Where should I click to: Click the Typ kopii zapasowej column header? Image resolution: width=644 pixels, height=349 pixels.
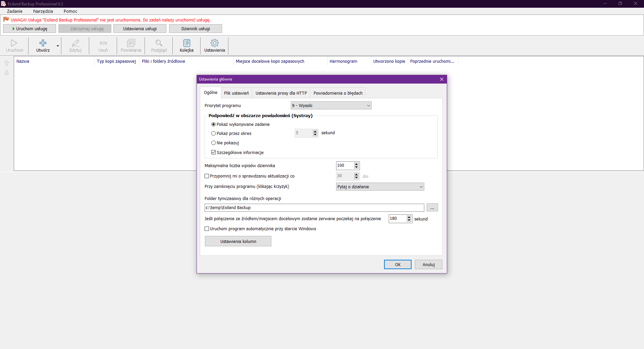pyautogui.click(x=117, y=61)
